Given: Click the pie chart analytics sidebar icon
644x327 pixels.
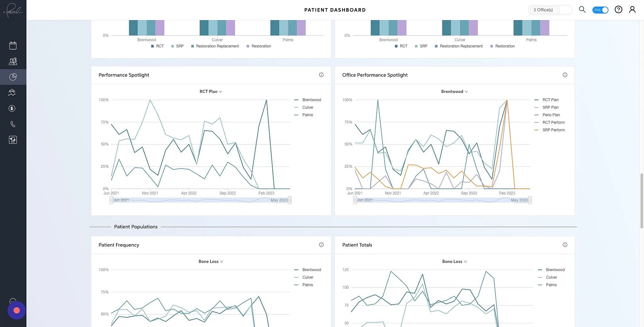Looking at the screenshot, I should tap(13, 77).
